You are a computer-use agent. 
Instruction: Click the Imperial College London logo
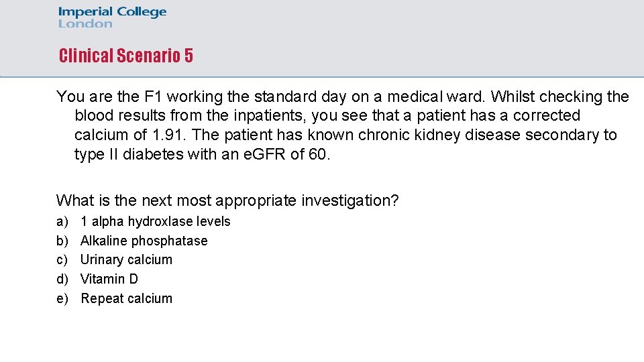[x=112, y=17]
